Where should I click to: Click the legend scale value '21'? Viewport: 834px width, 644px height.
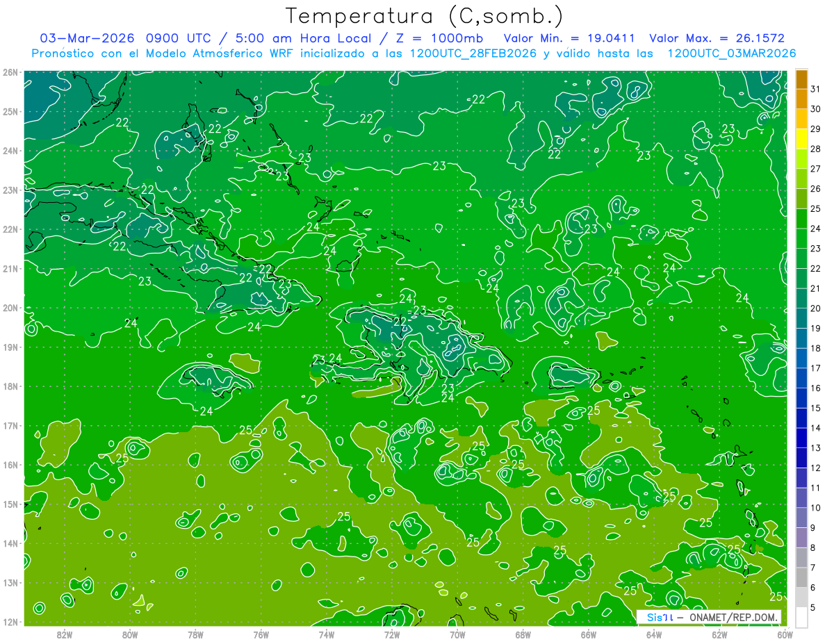pyautogui.click(x=815, y=288)
